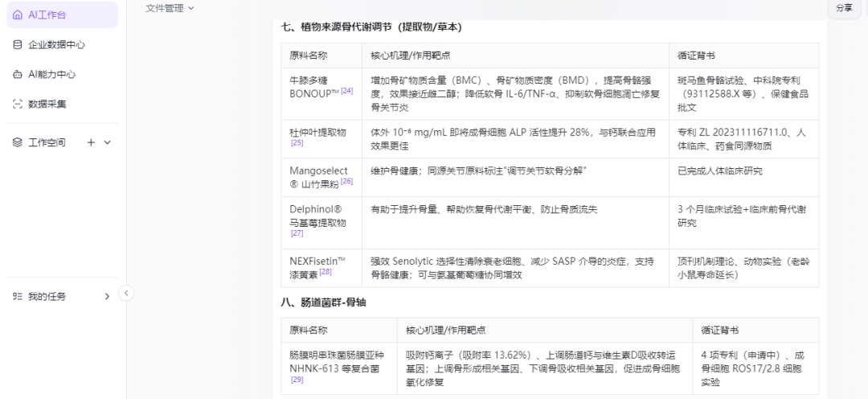
Task: Click the 牛膝多糖 BONOUP cell
Action: pos(321,93)
